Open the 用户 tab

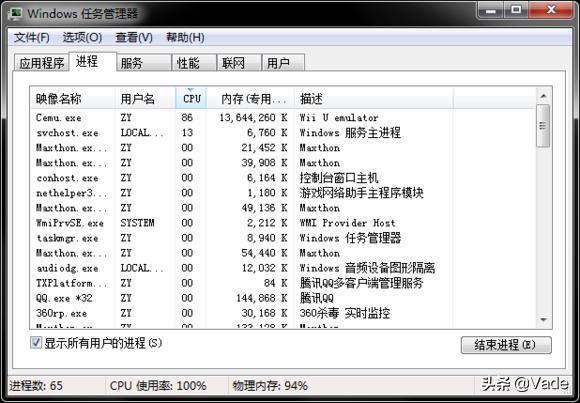[x=283, y=63]
